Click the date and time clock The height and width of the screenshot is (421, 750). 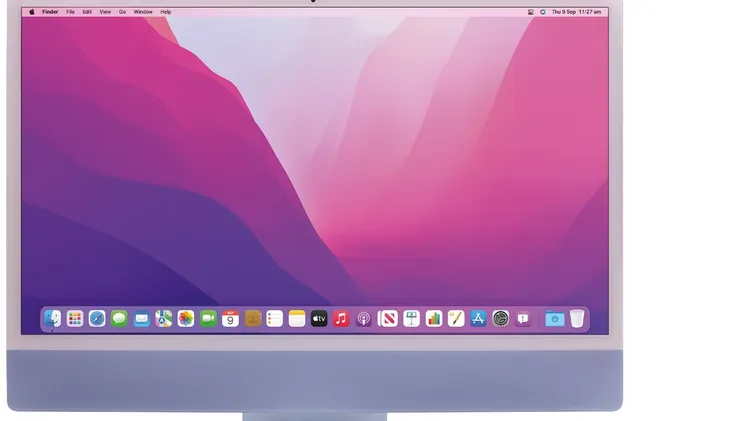pos(576,12)
